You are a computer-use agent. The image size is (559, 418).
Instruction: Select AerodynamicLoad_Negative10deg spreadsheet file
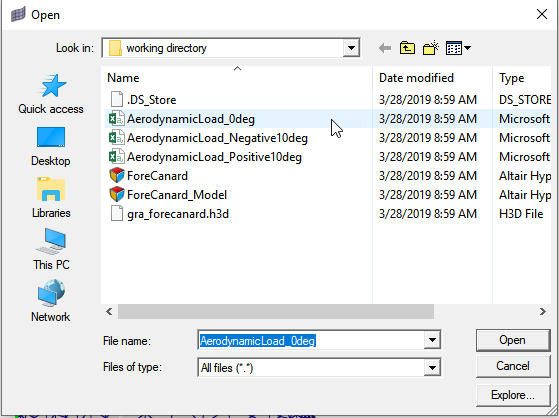coord(217,138)
